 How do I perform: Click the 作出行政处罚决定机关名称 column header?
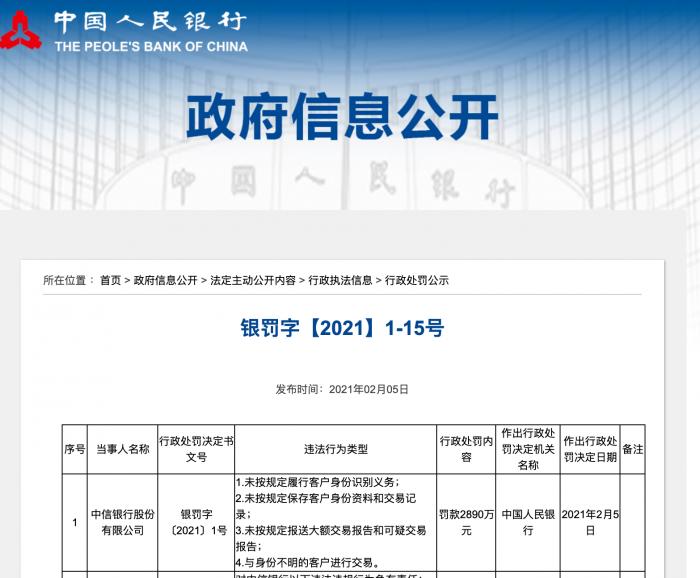[x=528, y=449]
